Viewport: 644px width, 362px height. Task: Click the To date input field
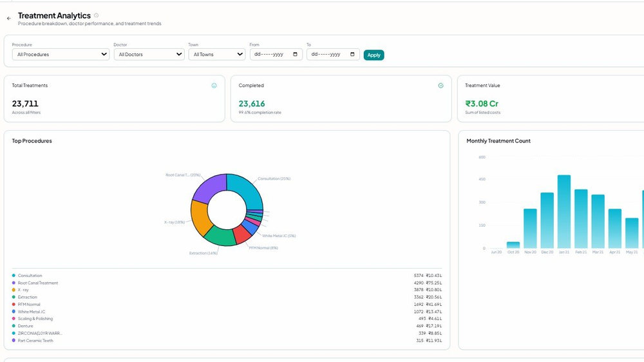tap(333, 54)
